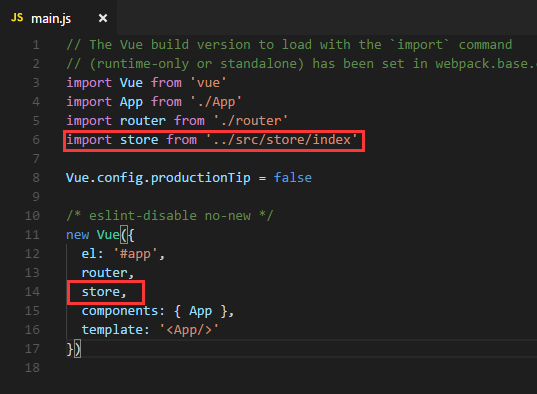Click 'Vue.config.productionTip' on line 8
537x394 pixels.
[x=158, y=178]
